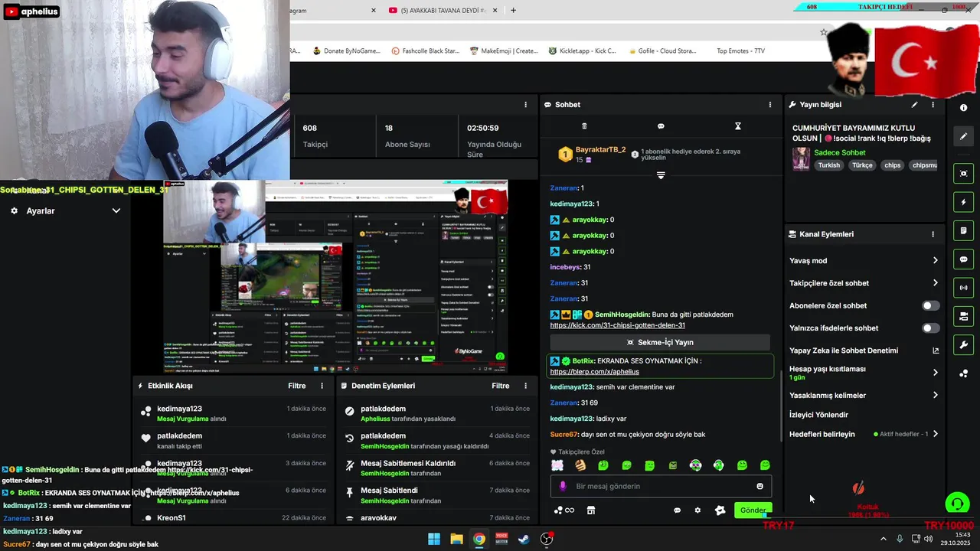The height and width of the screenshot is (551, 980).
Task: Open the blerp.com/x/aphelius link
Action: coord(595,372)
